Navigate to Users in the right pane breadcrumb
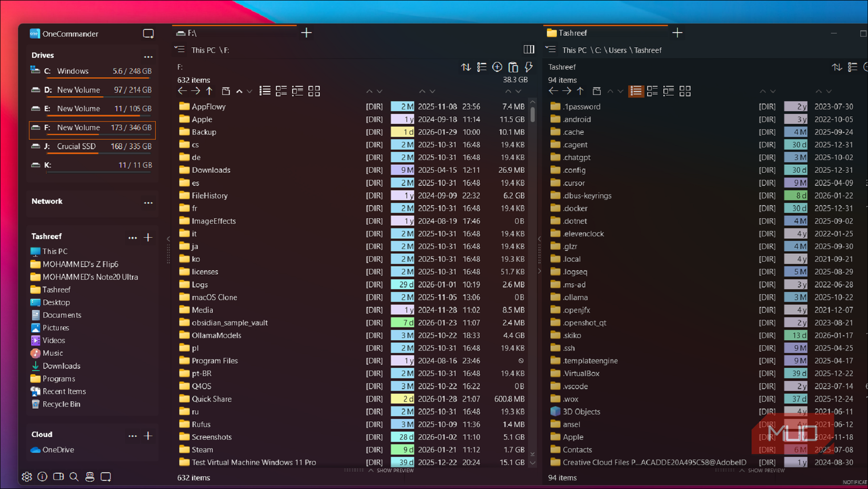This screenshot has width=868, height=489. point(618,50)
